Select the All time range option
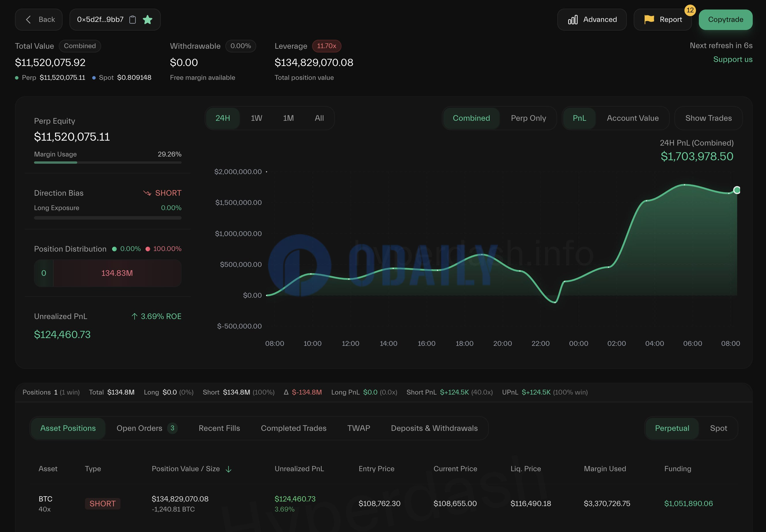 (x=319, y=118)
